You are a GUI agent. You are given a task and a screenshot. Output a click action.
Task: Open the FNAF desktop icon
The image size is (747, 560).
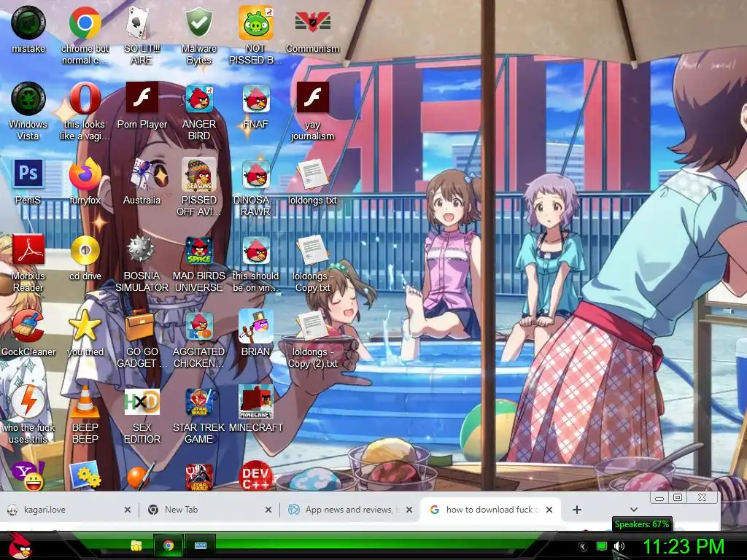pos(255,106)
